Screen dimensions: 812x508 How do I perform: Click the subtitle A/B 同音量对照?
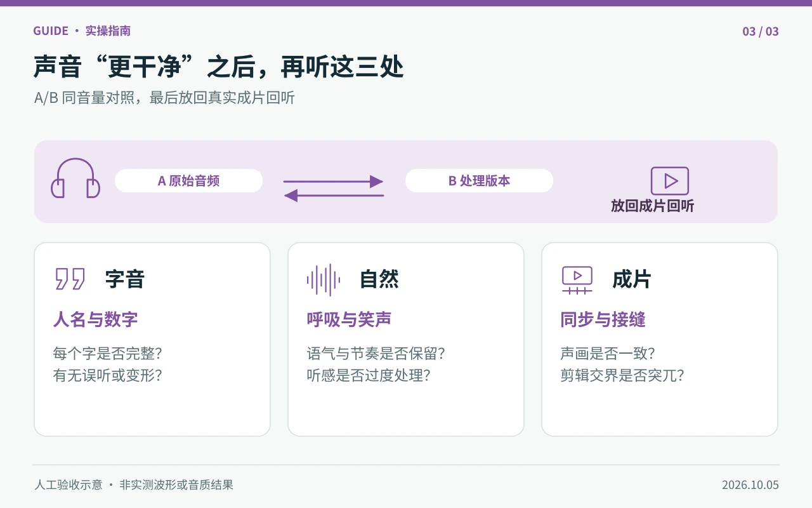click(87, 98)
